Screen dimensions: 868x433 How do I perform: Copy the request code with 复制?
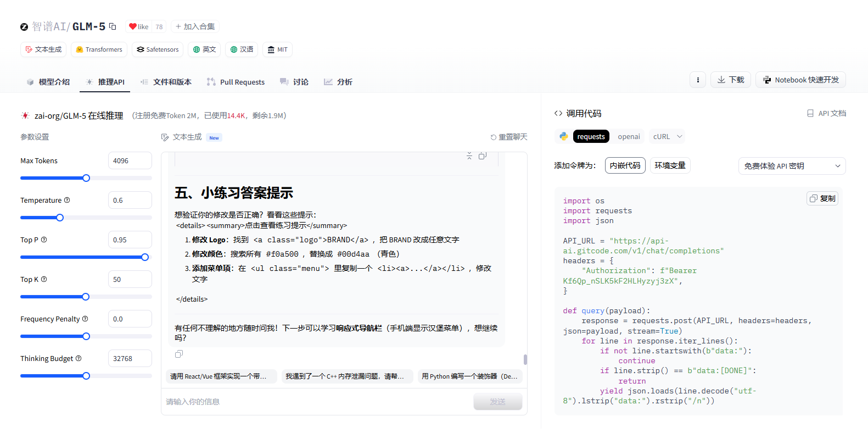click(x=822, y=198)
